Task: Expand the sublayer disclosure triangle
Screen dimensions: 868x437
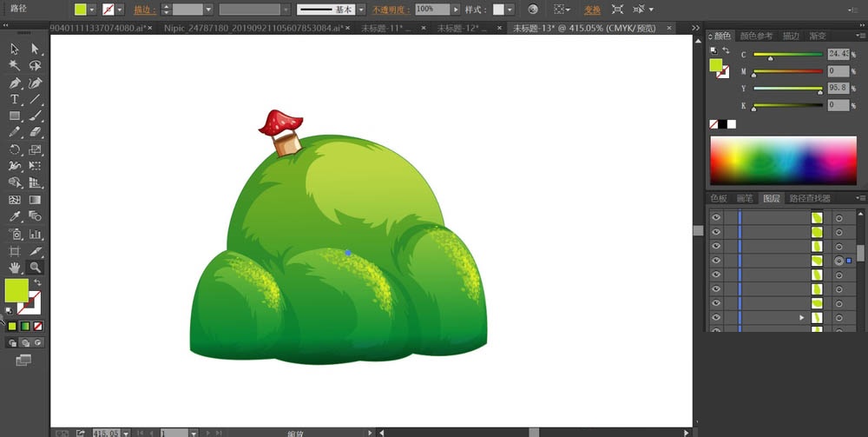Action: tap(801, 318)
